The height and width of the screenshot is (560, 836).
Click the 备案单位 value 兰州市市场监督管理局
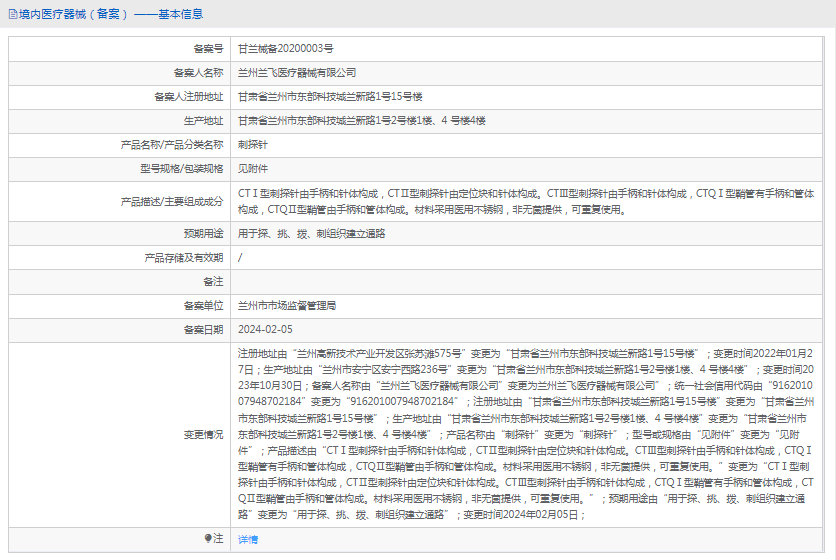(287, 306)
